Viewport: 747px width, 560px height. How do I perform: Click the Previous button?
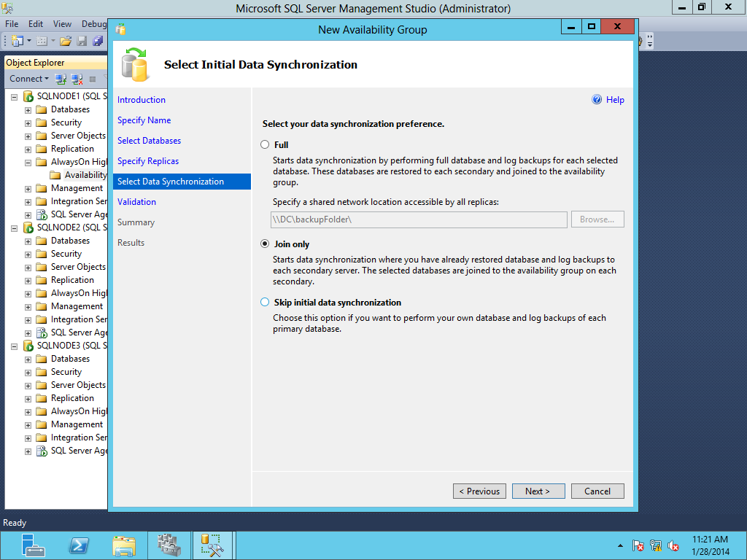click(x=479, y=491)
